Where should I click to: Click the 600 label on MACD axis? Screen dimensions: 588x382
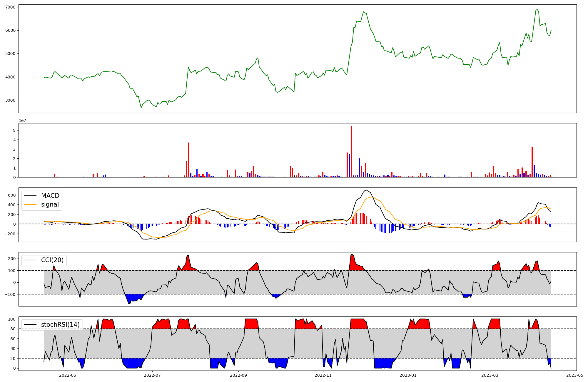[12, 195]
